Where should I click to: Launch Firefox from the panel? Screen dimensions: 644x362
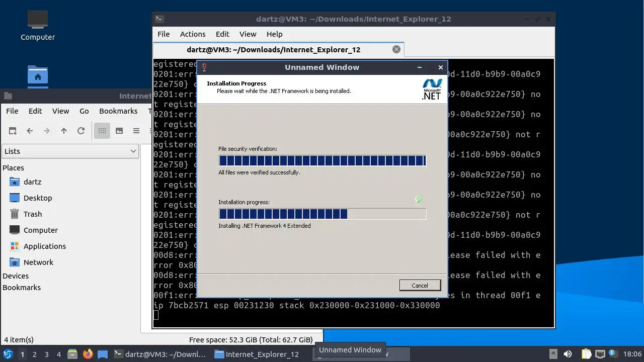88,354
